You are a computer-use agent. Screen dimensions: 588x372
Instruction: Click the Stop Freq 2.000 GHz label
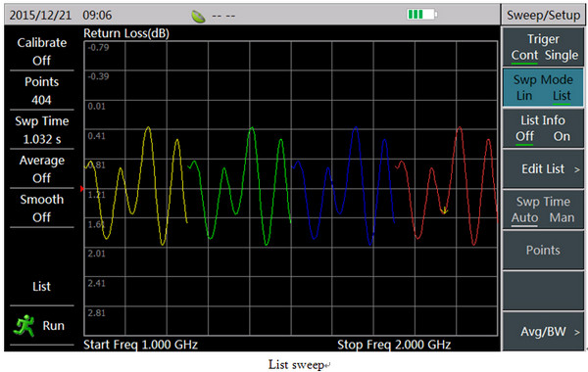pos(394,345)
